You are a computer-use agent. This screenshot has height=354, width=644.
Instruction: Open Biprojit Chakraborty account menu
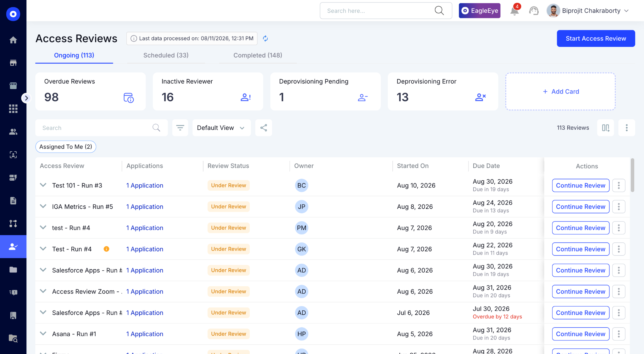[x=588, y=11]
